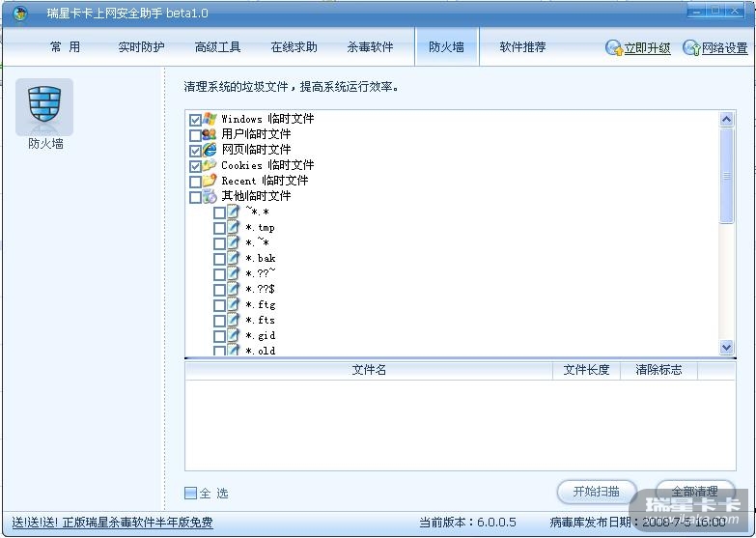Click the 全部清理 button
756x538 pixels.
(695, 492)
